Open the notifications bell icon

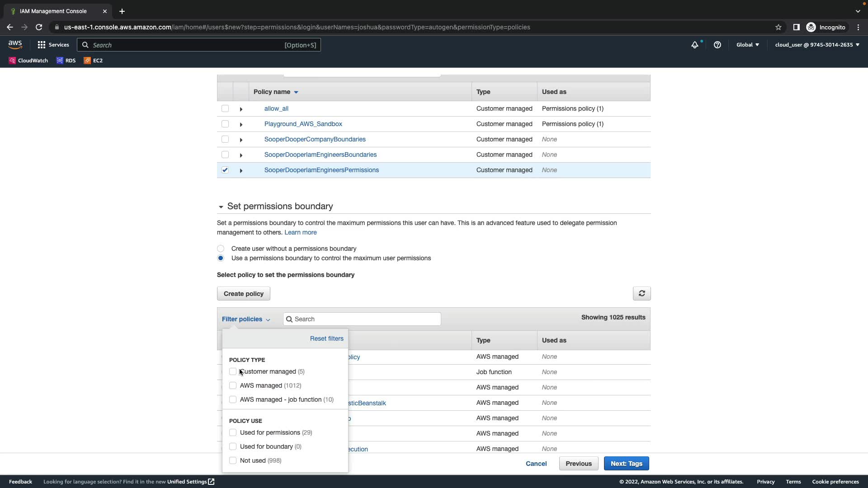694,45
